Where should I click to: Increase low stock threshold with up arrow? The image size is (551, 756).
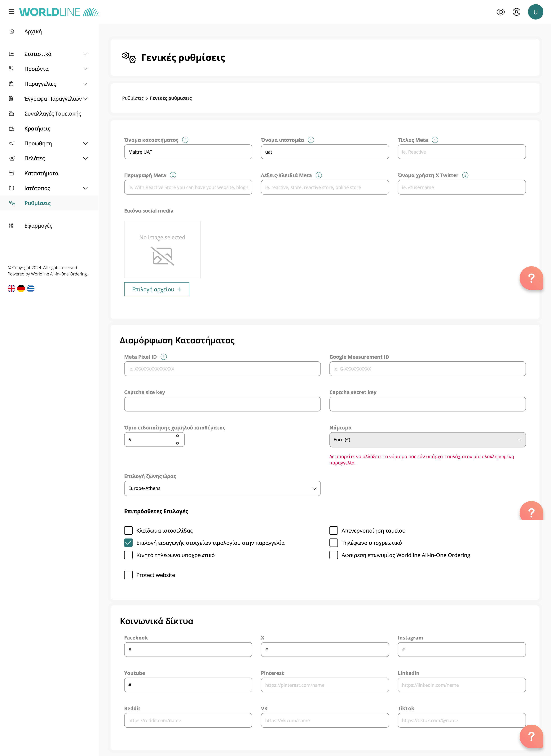(x=177, y=436)
